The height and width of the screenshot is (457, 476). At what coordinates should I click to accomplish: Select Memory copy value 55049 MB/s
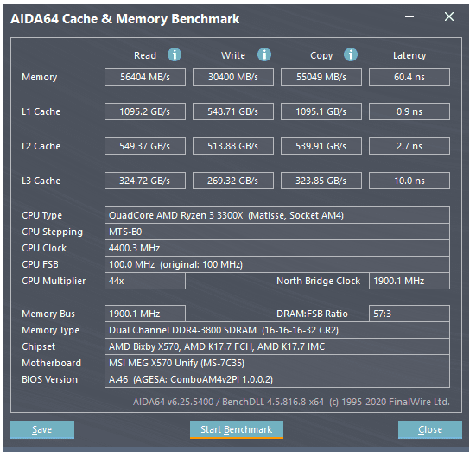point(321,77)
